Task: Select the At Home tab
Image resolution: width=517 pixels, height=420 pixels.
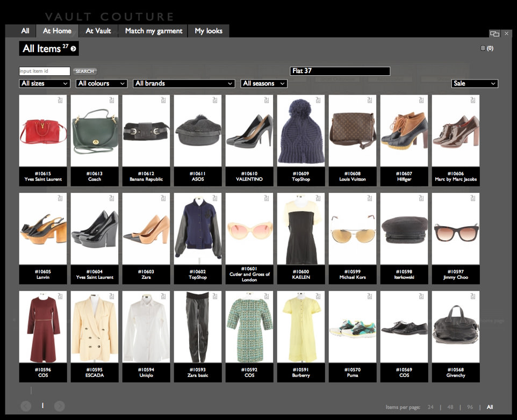Action: pyautogui.click(x=57, y=31)
